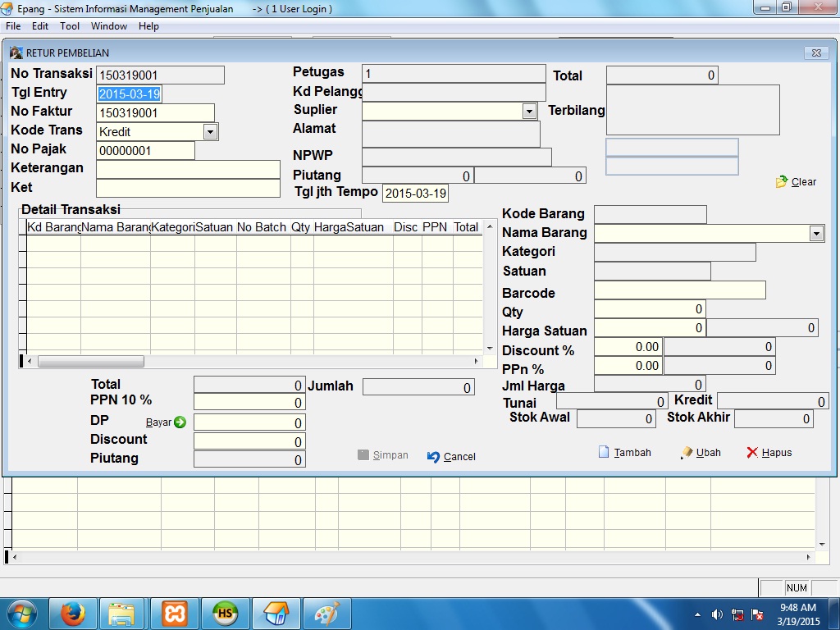Open XAMPP from the taskbar
Screen dimensions: 840x630
click(175, 613)
